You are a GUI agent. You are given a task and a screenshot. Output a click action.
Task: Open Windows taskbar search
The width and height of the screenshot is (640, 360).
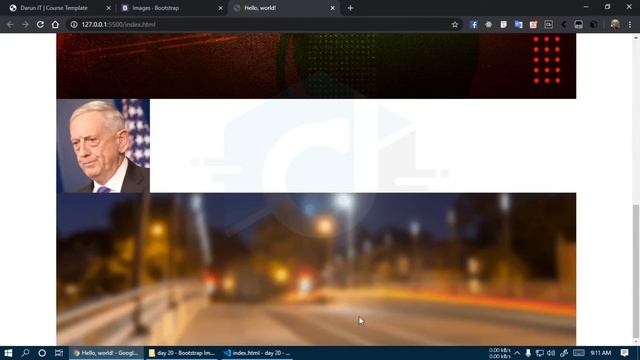tap(25, 353)
